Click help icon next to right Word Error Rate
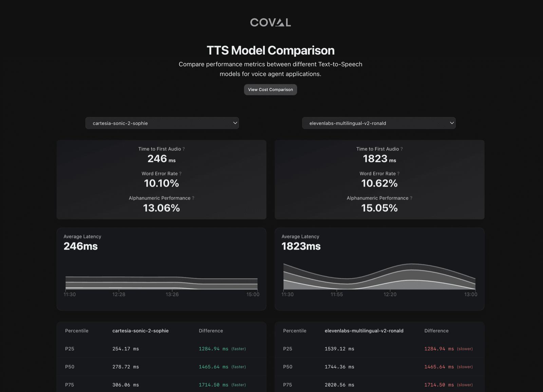Screen dimensions: 543x392 pos(398,173)
